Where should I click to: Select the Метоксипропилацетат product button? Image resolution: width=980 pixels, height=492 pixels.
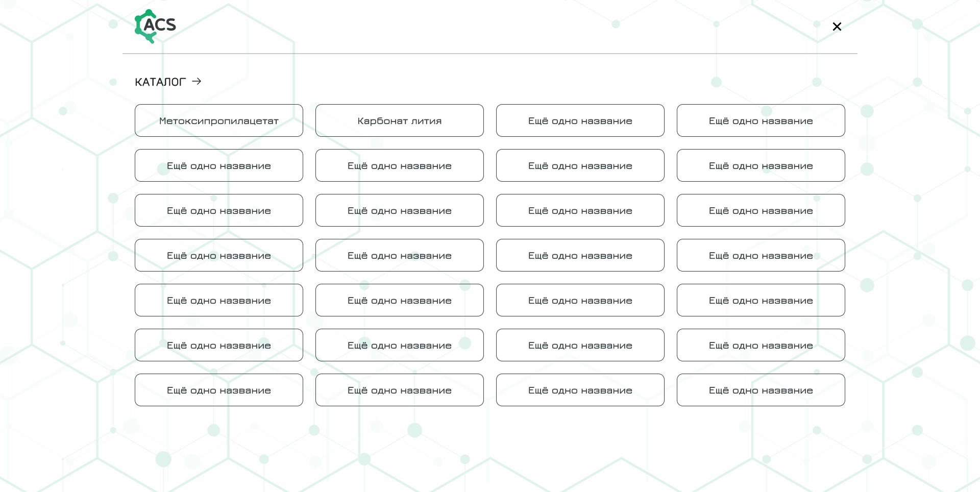(218, 120)
